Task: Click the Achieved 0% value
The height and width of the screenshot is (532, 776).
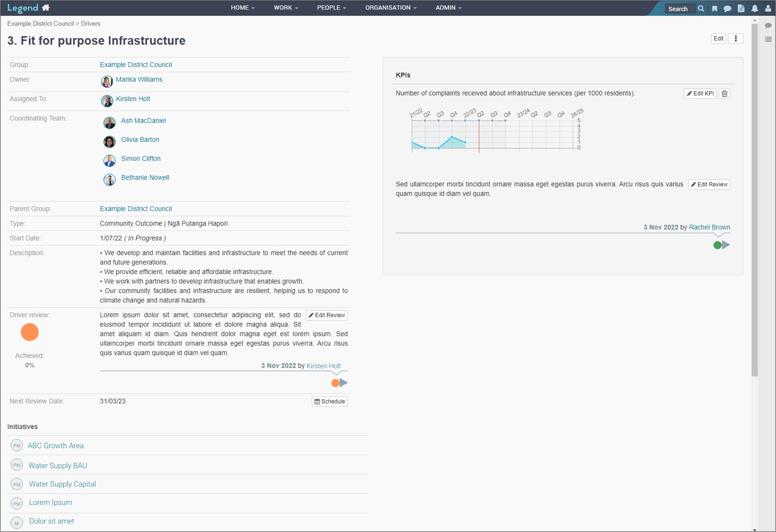Action: tap(30, 365)
